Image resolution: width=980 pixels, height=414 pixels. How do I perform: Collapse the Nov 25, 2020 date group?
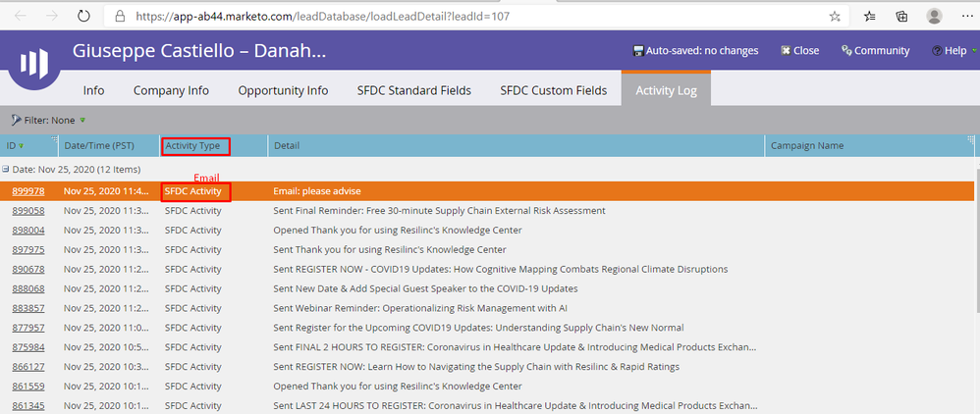[7, 170]
